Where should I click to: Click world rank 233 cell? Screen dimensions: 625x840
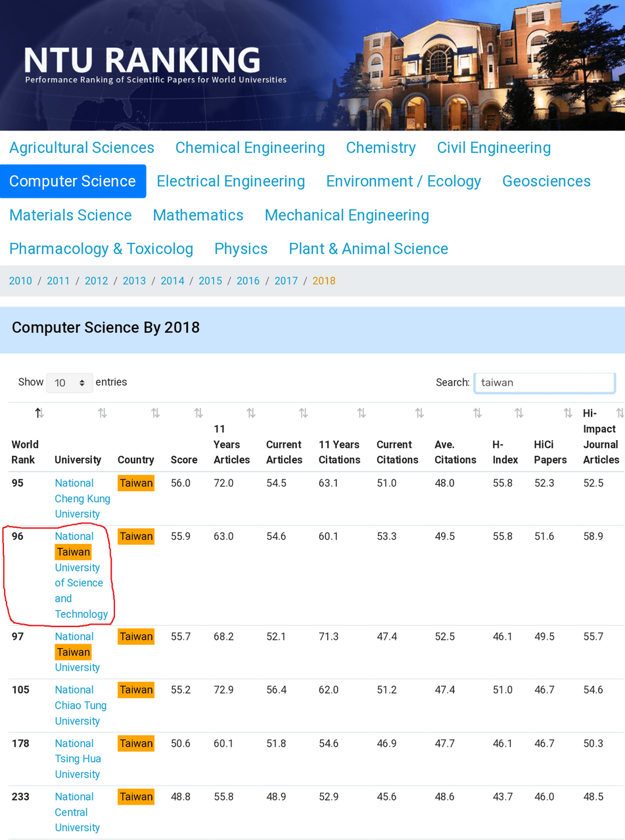20,797
